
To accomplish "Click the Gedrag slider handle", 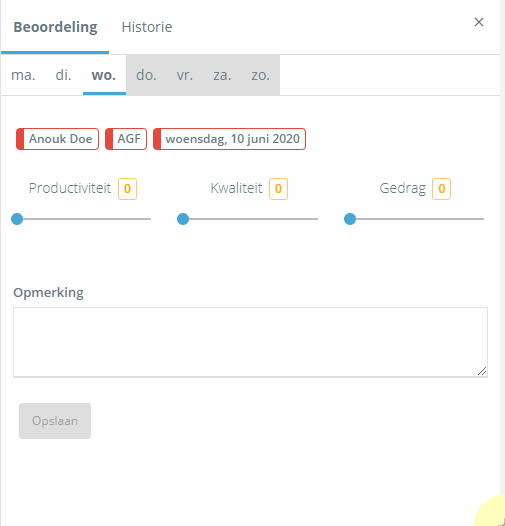I will pos(350,219).
